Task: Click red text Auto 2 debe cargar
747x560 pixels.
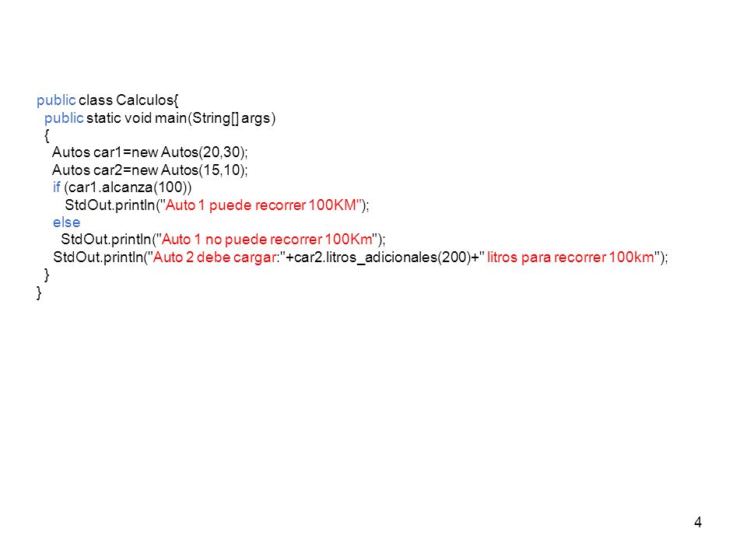Action: (215, 257)
